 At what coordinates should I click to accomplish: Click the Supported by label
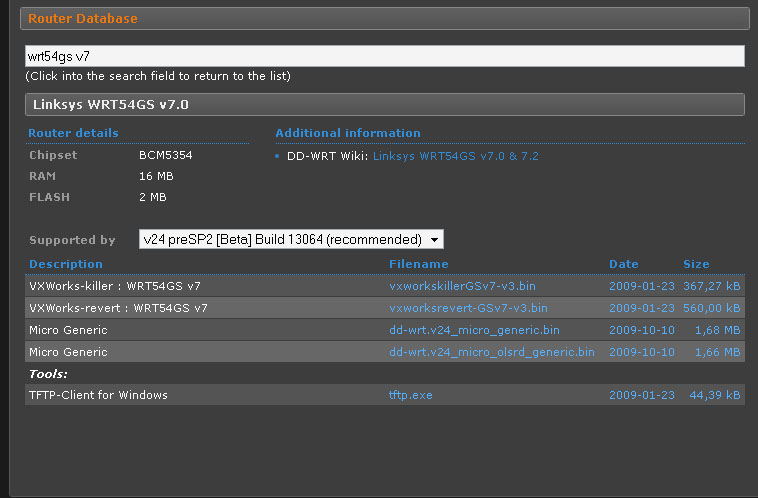coord(72,240)
